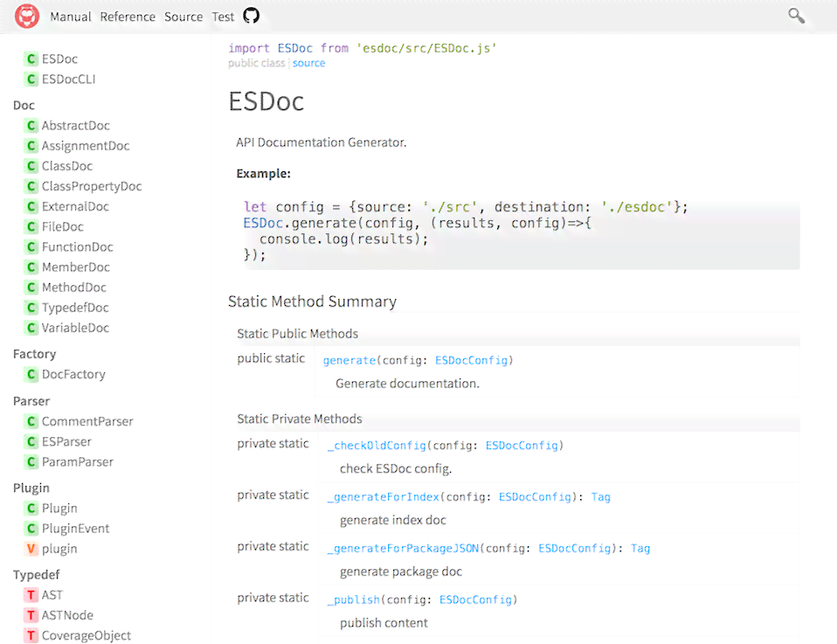Click the variable V icon beside plugin
This screenshot has height=644, width=837.
coord(31,549)
